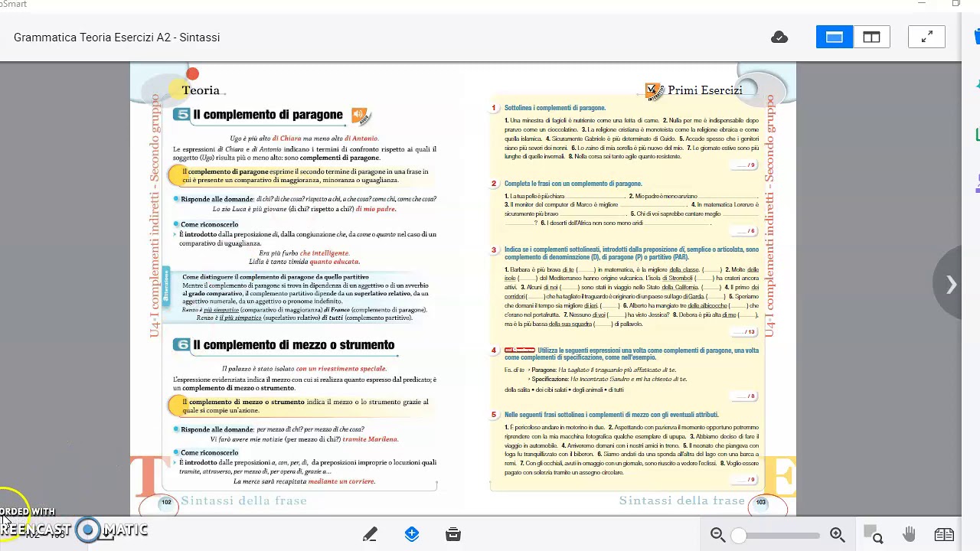Click the zoom slider handle

(x=739, y=536)
